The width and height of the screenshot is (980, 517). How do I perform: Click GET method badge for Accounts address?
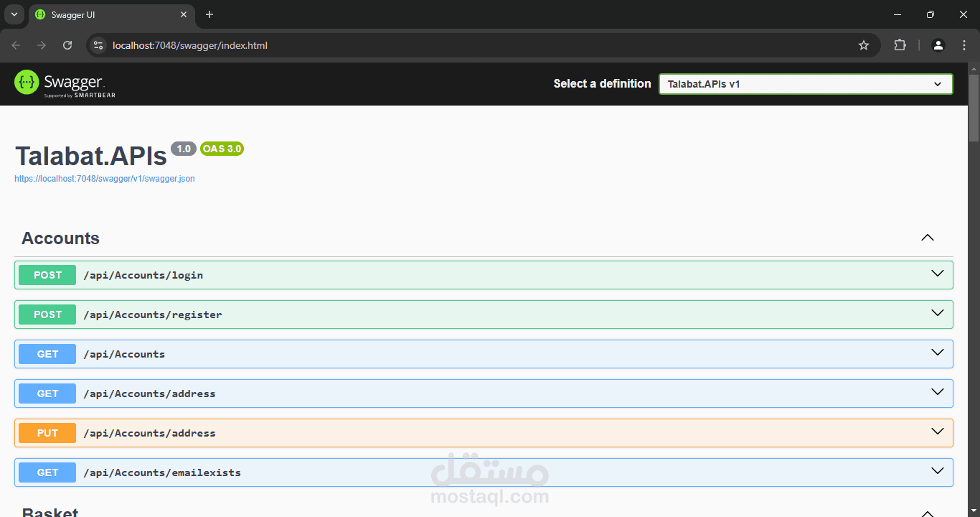47,393
